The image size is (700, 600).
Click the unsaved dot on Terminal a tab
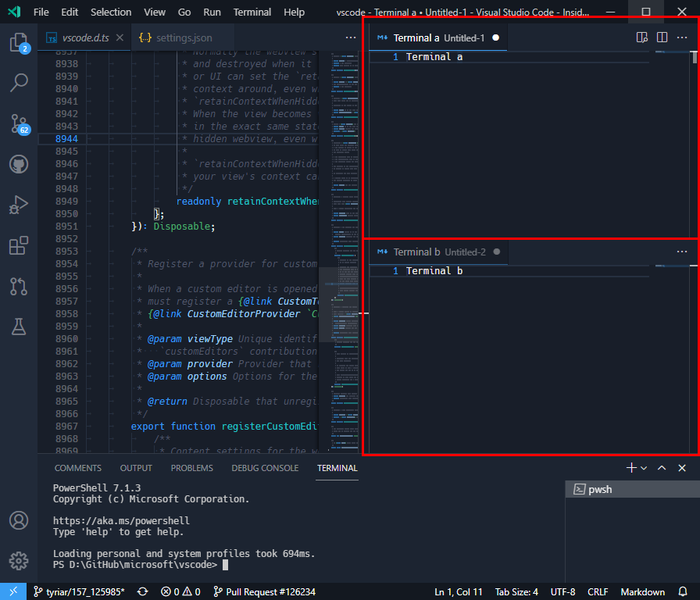coord(495,37)
